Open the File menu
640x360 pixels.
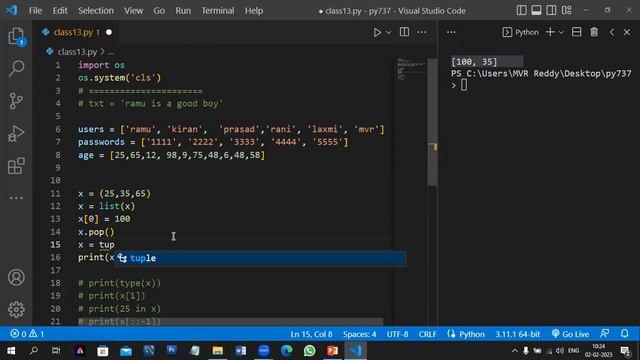click(x=35, y=11)
